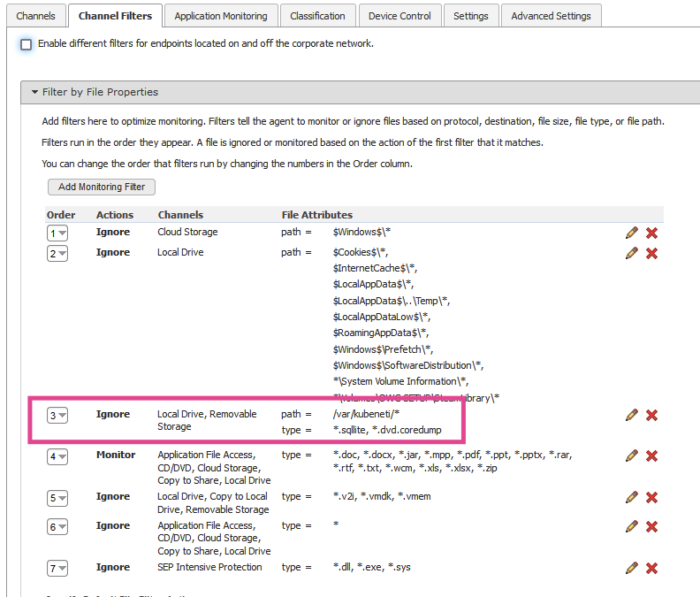Edit the Monitor filter in row 4
This screenshot has width=700, height=597.
click(x=631, y=455)
